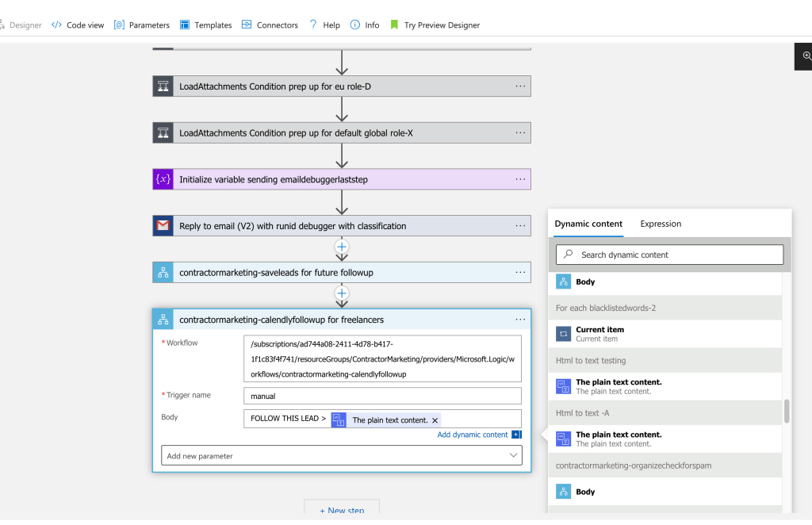Screen dimensions: 812x525
Task: Click the Workflow path field
Action: pos(382,358)
